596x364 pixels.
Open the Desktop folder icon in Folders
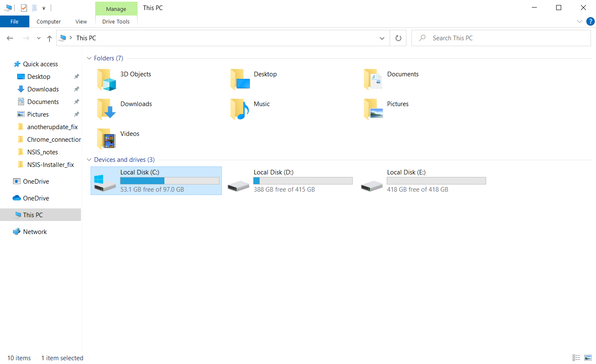pos(240,80)
